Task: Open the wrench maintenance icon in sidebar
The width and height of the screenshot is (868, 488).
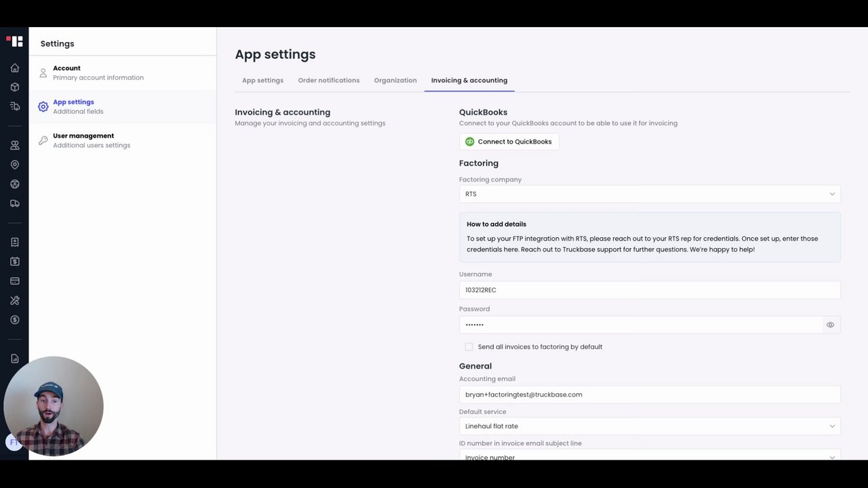Action: 14,300
